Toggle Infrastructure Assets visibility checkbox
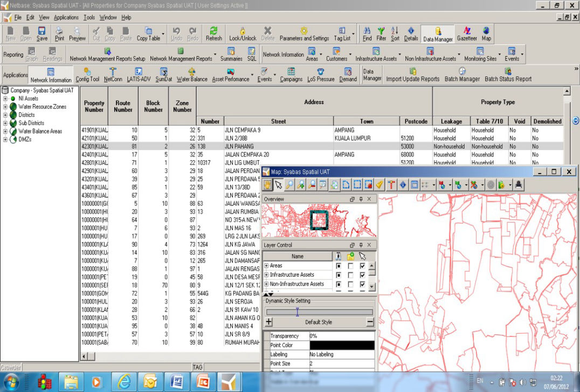This screenshot has height=392, width=580. point(338,275)
